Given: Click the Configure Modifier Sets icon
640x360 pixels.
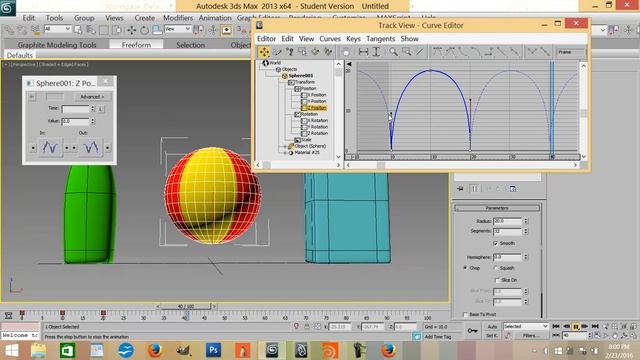Looking at the screenshot, I should [x=513, y=189].
